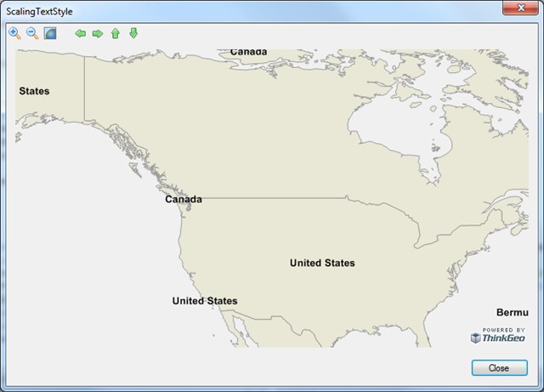The width and height of the screenshot is (544, 392).
Task: Click the Close button
Action: click(x=500, y=367)
